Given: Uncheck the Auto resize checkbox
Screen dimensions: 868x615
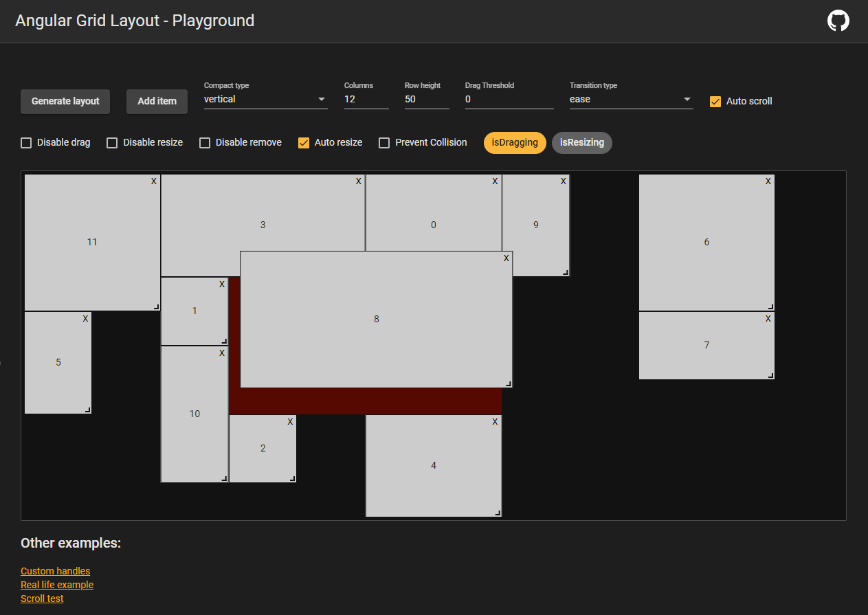Looking at the screenshot, I should point(304,142).
